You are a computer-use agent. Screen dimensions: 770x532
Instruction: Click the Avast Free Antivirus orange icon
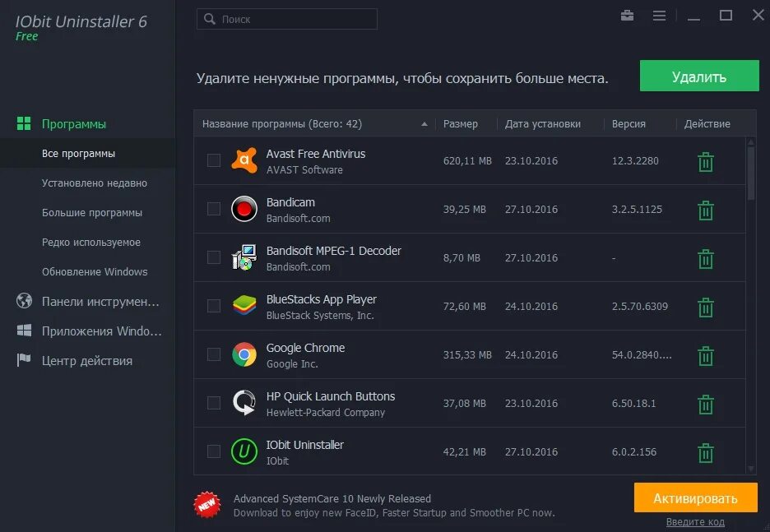click(244, 160)
